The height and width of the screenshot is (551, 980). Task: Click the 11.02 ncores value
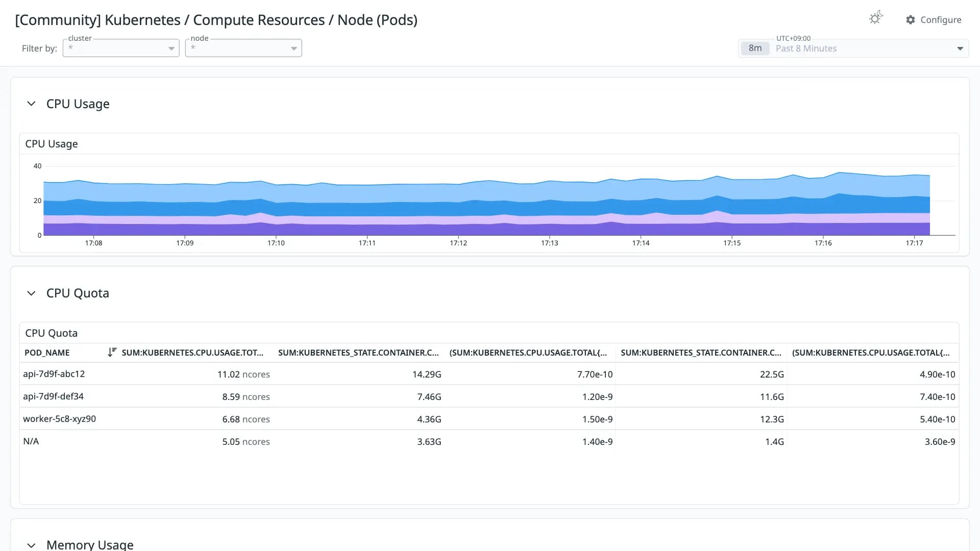(x=243, y=374)
